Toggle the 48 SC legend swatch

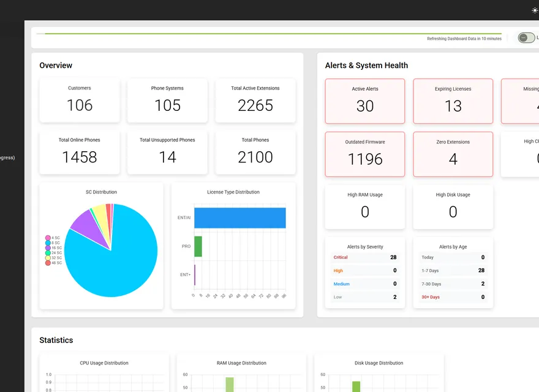point(48,263)
